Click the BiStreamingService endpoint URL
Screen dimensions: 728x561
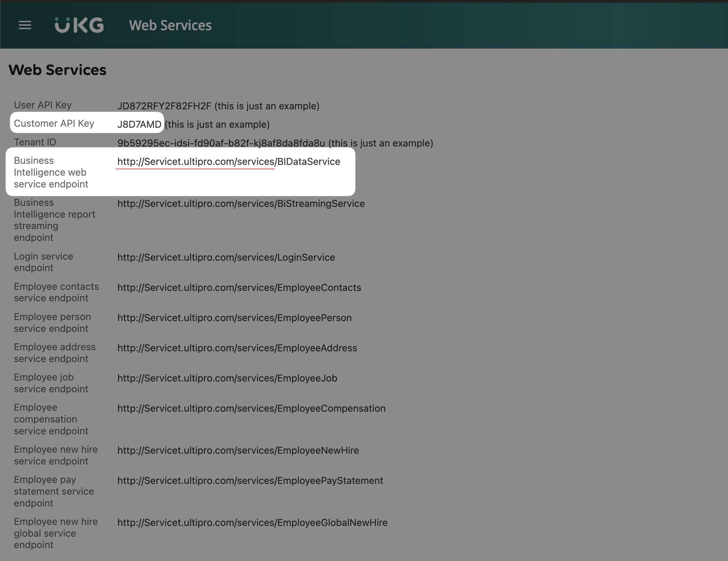[241, 203]
